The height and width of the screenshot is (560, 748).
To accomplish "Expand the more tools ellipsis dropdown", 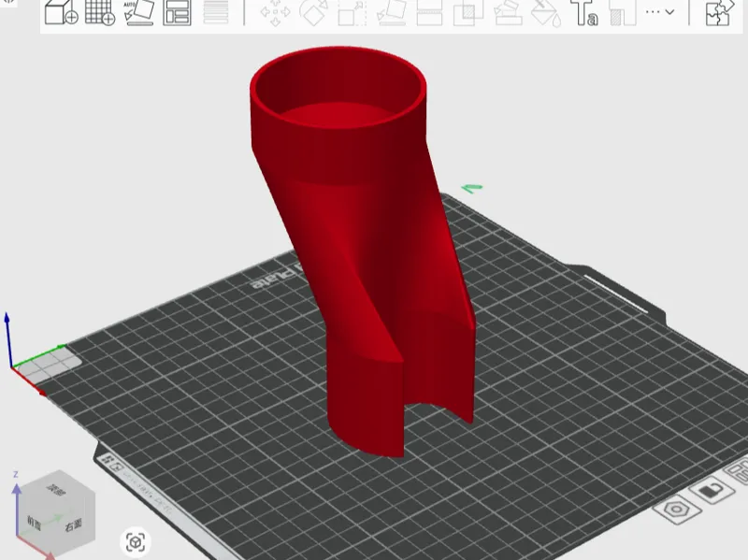I will tap(660, 12).
